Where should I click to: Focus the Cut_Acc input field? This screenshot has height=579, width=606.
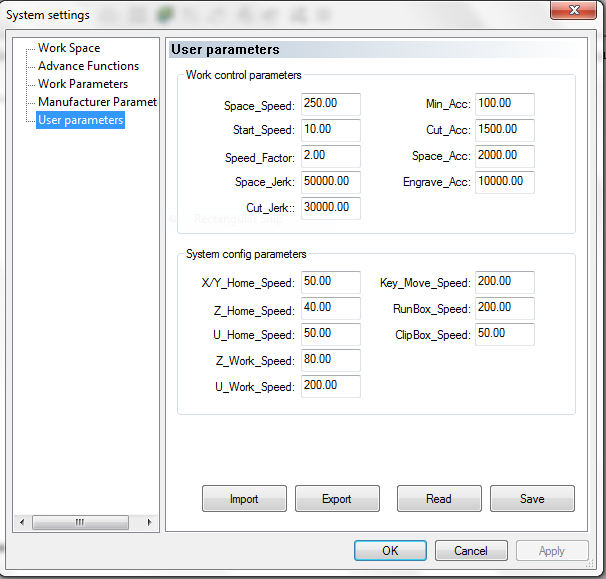505,131
